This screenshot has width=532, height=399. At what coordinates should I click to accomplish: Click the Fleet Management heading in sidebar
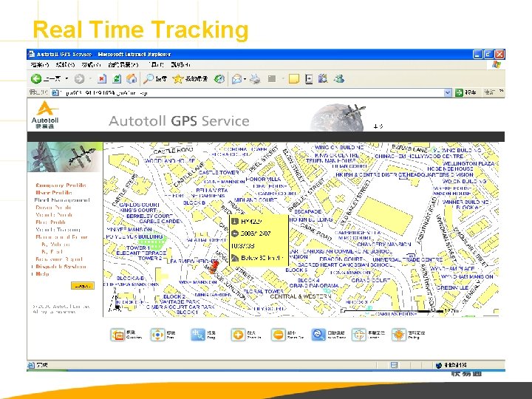point(62,200)
